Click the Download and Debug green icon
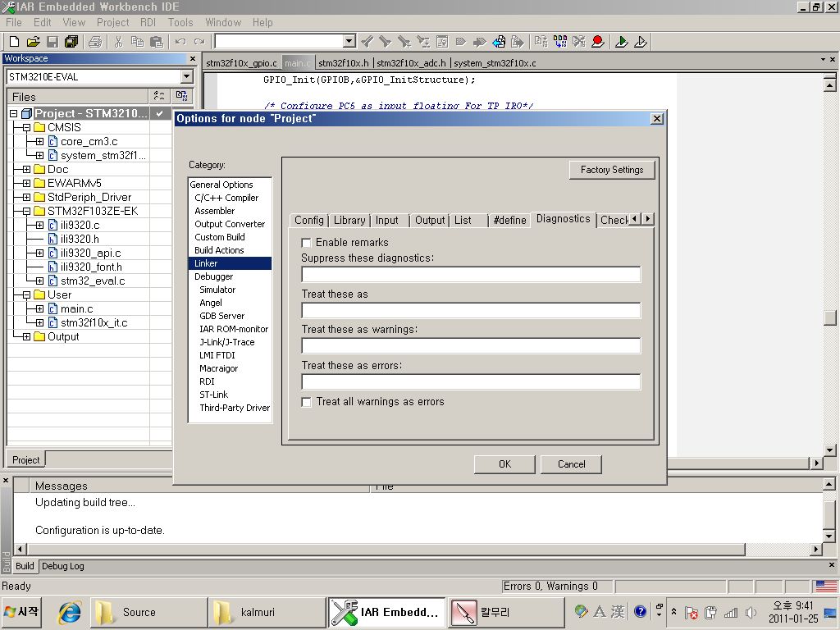This screenshot has height=630, width=840. click(622, 41)
